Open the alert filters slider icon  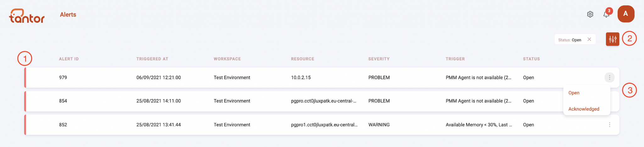click(613, 39)
